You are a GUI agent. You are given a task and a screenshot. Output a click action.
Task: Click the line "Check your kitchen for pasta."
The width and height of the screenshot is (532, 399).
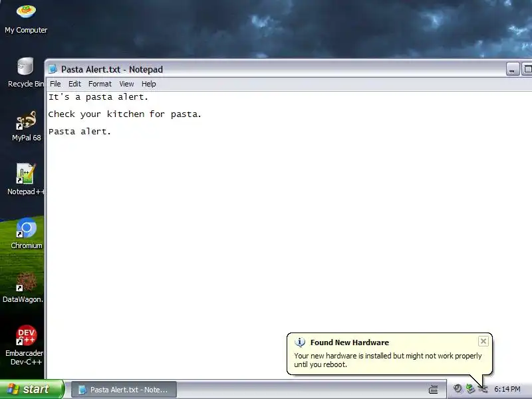pyautogui.click(x=124, y=114)
